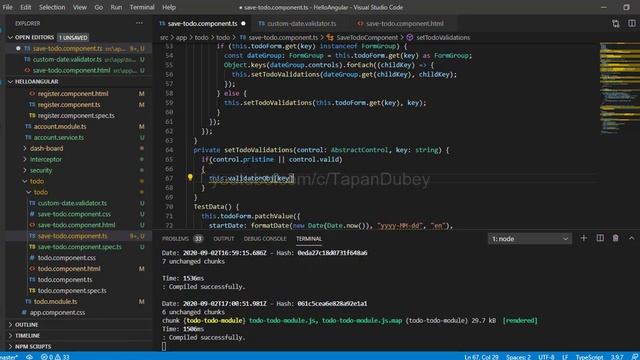Click SaveTodoComponent in breadcrumb

click(367, 38)
